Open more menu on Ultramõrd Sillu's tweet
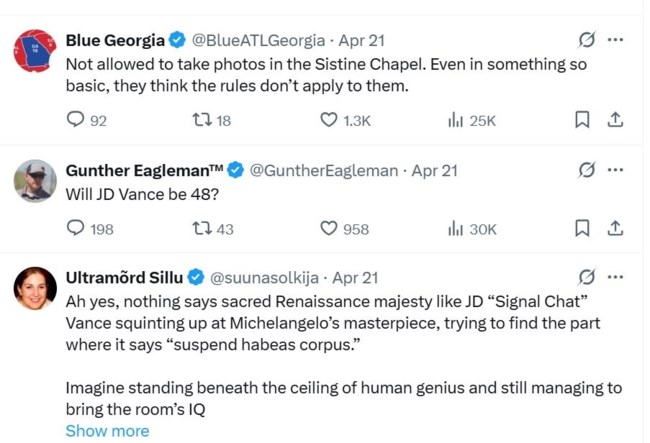 [x=616, y=277]
